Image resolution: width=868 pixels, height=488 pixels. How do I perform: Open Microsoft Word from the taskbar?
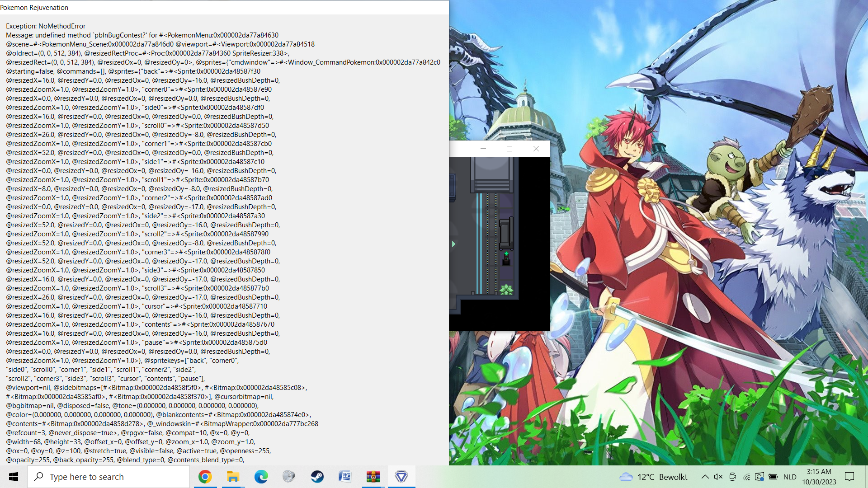pyautogui.click(x=345, y=477)
